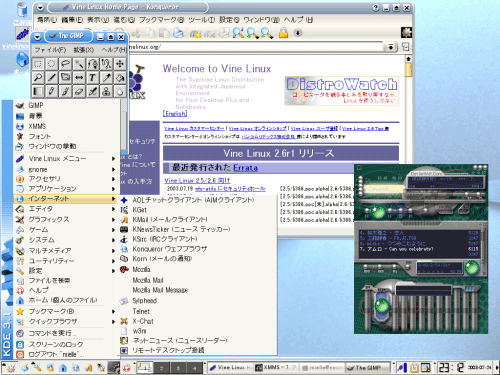The width and height of the screenshot is (500, 375).
Task: Select the Bezier path selection tool in GIMP
Action: pos(93,64)
